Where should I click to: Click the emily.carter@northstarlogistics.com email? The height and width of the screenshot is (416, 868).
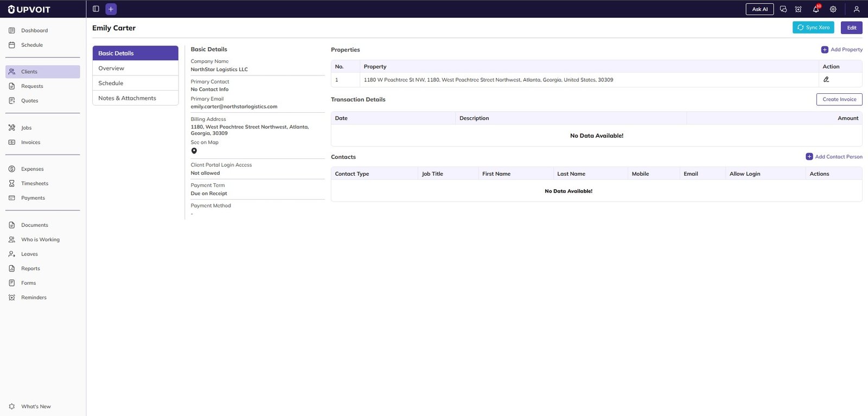[x=234, y=107]
